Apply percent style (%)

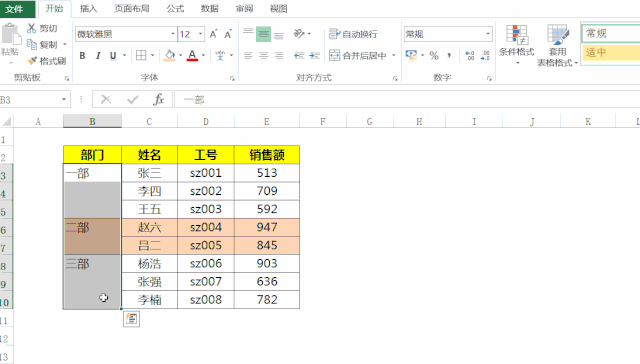coord(434,55)
